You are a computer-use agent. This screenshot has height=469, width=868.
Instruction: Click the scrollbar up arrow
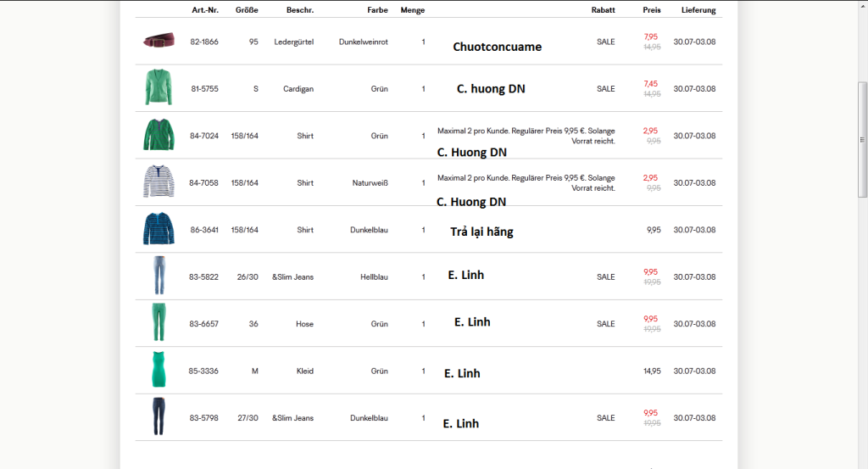pyautogui.click(x=862, y=4)
